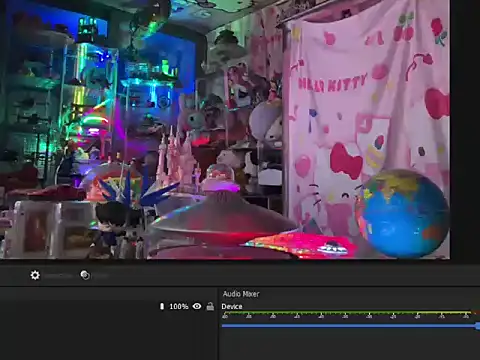This screenshot has height=360, width=480.
Task: Click the black area right of the preview
Action: [x=465, y=130]
